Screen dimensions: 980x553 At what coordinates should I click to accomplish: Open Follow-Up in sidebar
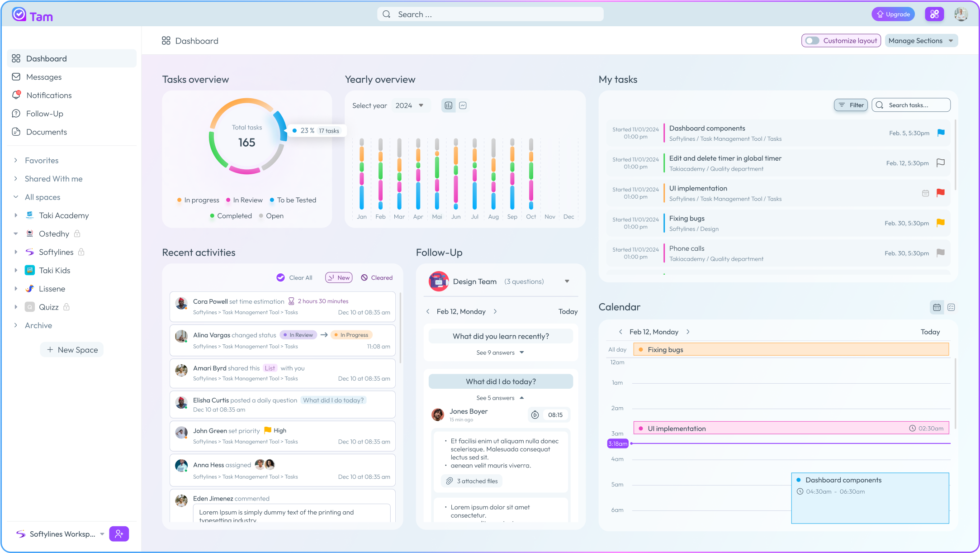coord(44,114)
